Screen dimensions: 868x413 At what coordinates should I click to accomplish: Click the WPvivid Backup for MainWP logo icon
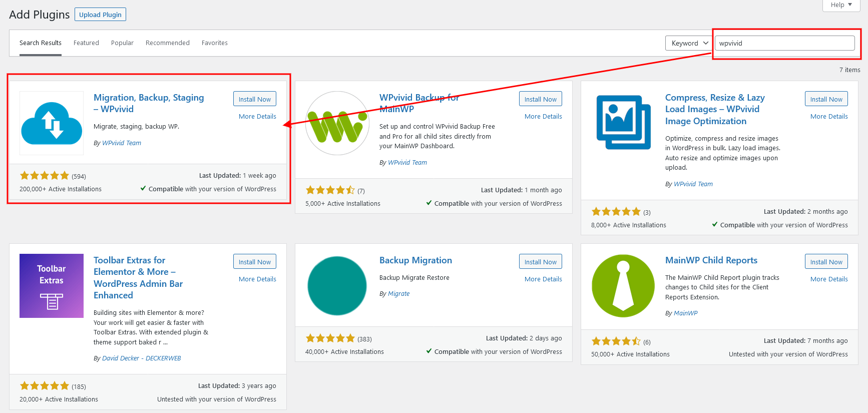pos(337,123)
